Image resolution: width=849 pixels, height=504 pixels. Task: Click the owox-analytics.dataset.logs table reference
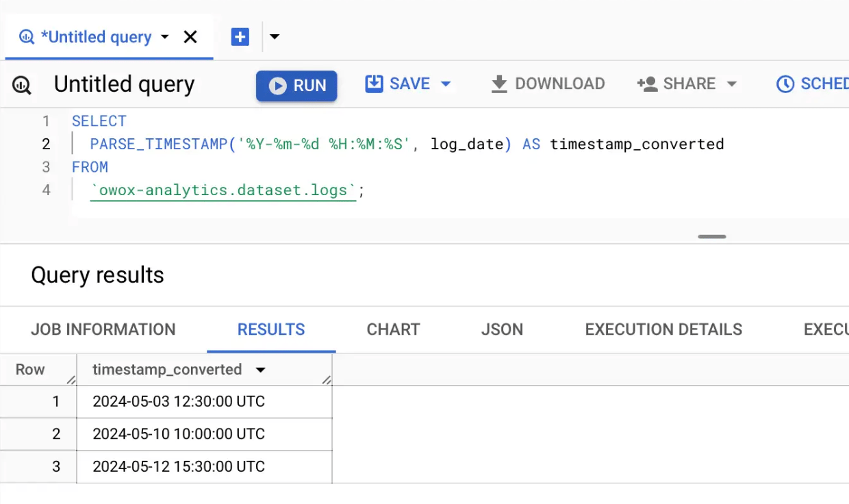tap(223, 190)
